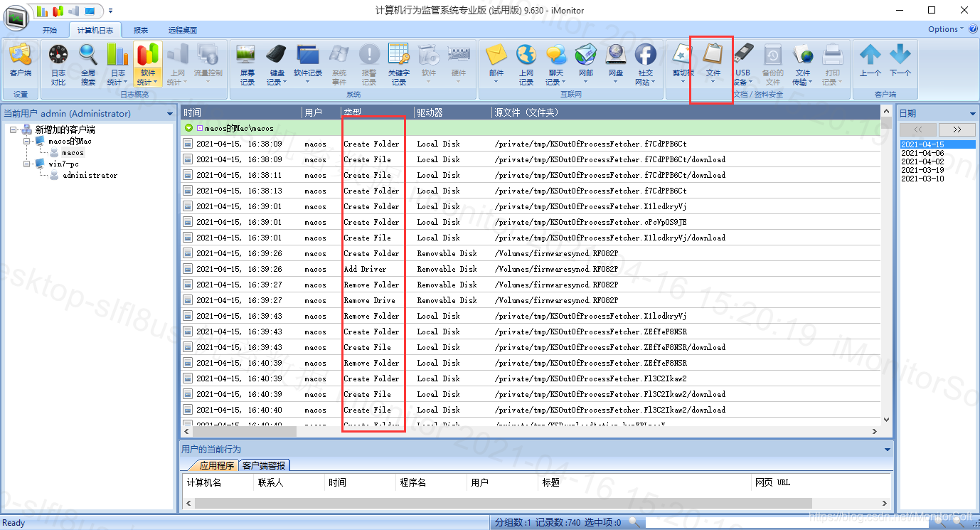The height and width of the screenshot is (530, 980).
Task: Open 关键字记录 keyword records
Action: click(399, 64)
